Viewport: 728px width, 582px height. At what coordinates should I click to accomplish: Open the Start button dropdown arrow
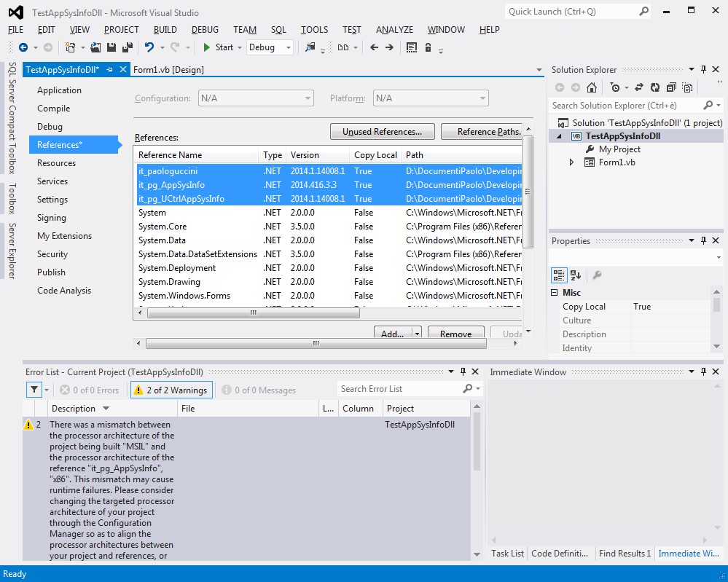pos(240,47)
